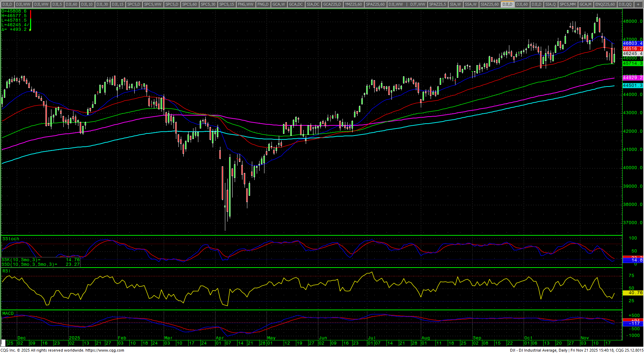Switch to the DJI,QQ tab
Viewport: 644px width, 353px height.
625,4
